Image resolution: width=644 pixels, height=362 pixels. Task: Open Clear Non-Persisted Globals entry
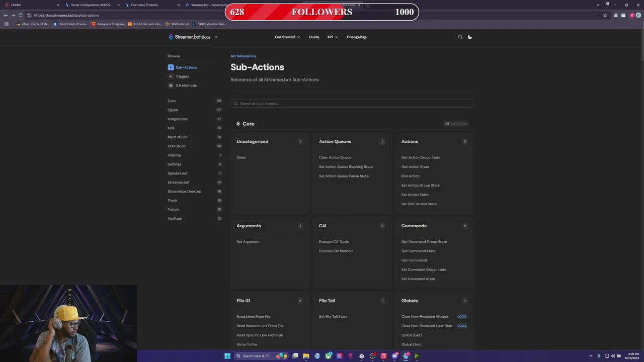[x=425, y=317]
